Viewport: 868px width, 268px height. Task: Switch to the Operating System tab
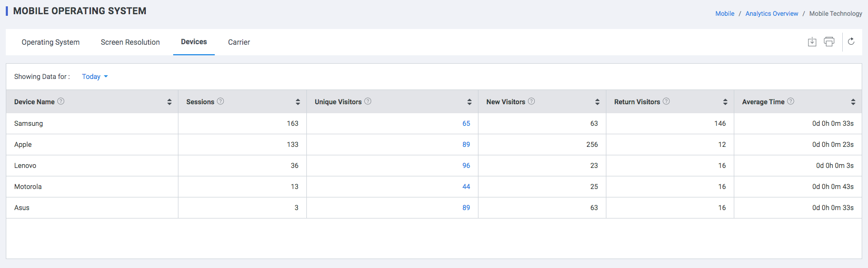coord(51,42)
